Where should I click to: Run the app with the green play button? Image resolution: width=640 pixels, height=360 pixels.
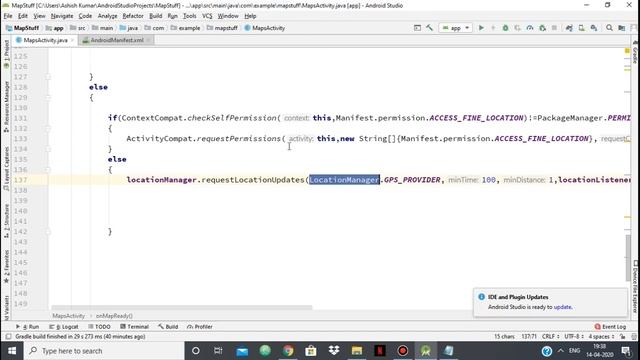[x=481, y=28]
